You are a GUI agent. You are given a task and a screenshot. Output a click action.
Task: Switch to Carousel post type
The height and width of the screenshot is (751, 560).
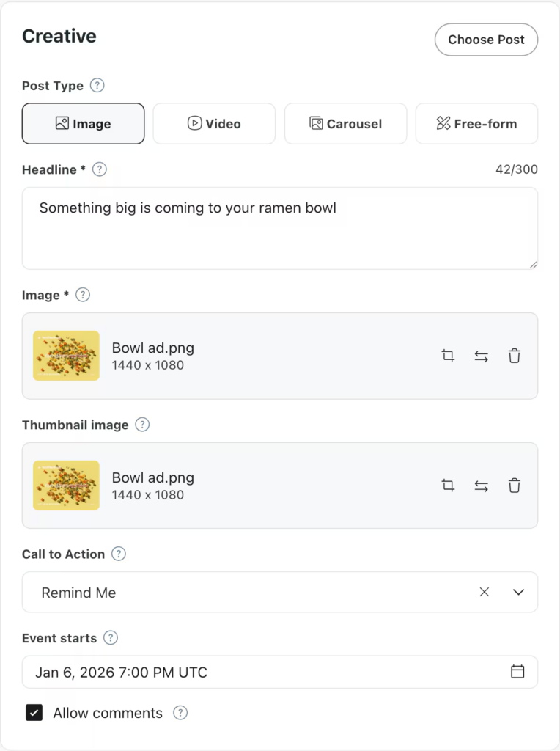345,124
